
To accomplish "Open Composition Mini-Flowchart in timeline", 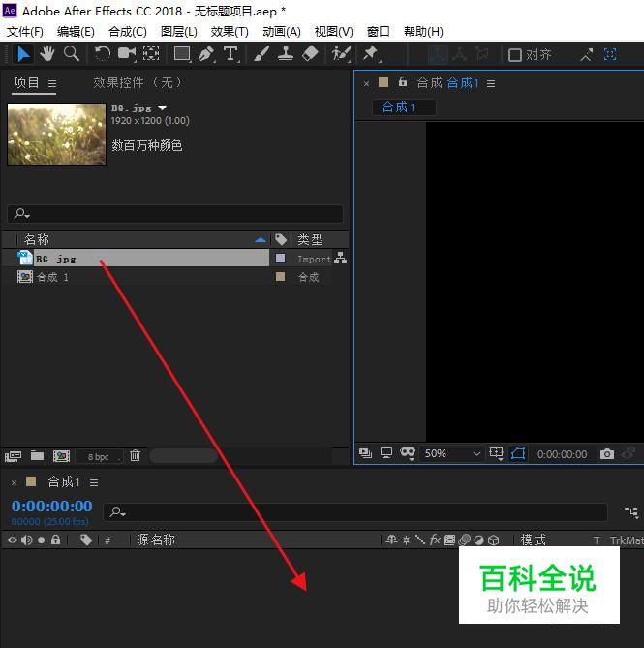I will click(x=630, y=512).
